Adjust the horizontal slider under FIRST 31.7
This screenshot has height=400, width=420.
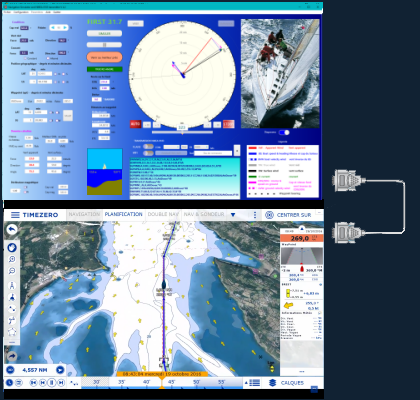pyautogui.click(x=104, y=45)
